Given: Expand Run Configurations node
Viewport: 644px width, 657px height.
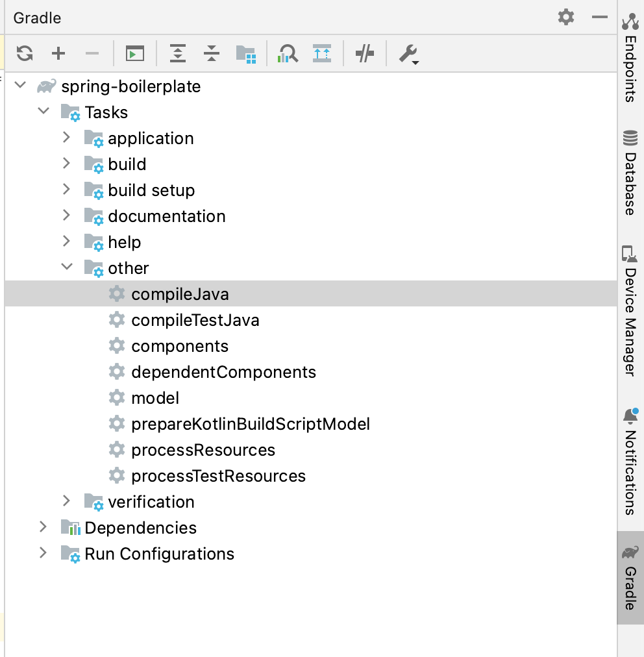Looking at the screenshot, I should pyautogui.click(x=43, y=553).
